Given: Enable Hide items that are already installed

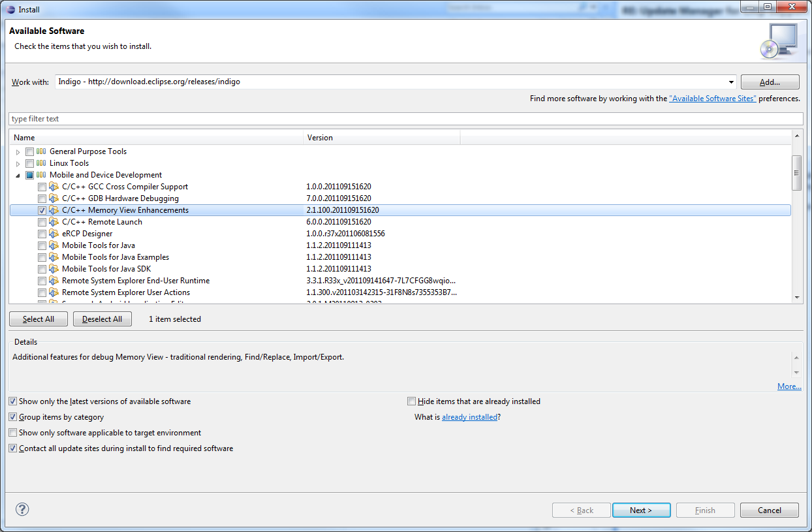Looking at the screenshot, I should point(411,401).
